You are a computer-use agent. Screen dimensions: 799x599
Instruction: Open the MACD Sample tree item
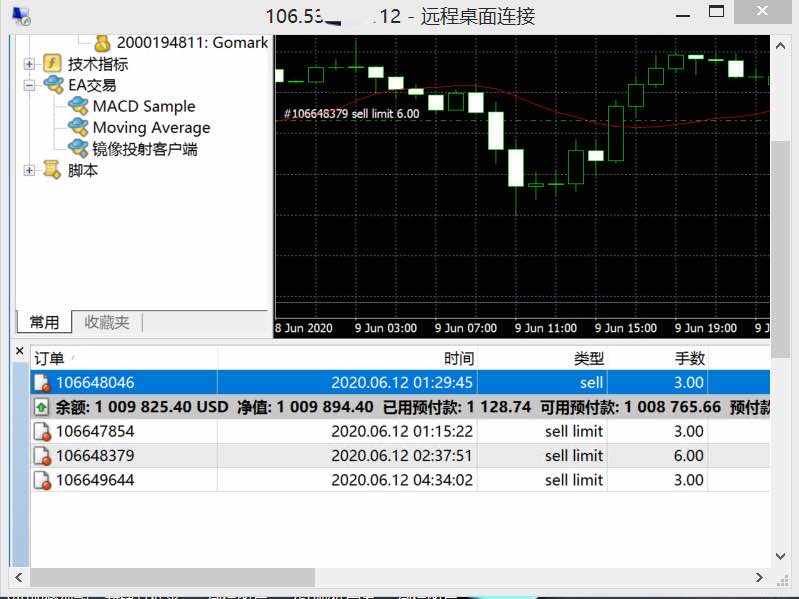tap(144, 106)
